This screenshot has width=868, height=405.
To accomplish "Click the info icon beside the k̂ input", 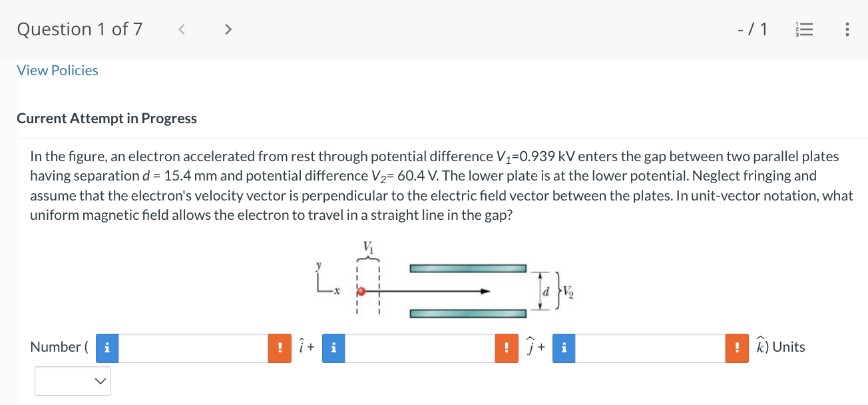I will 563,348.
